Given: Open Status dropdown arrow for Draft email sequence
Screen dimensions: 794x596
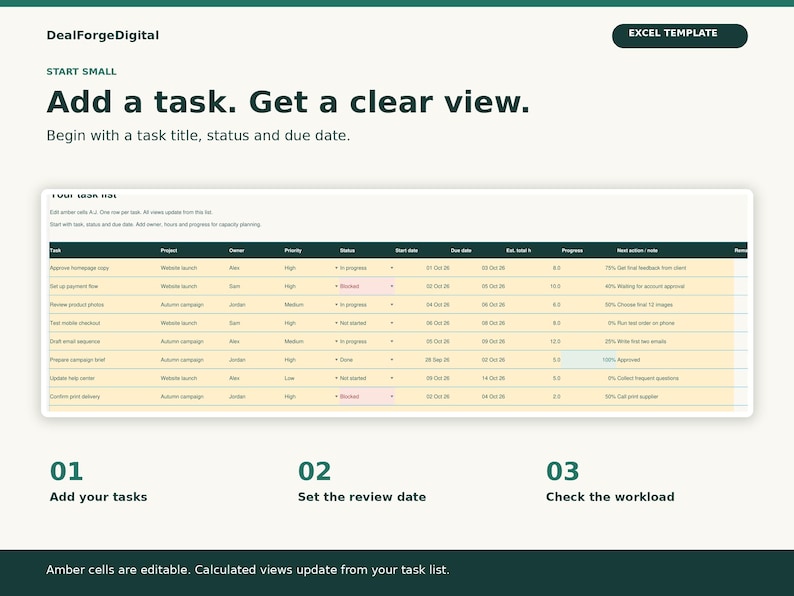Looking at the screenshot, I should [391, 341].
